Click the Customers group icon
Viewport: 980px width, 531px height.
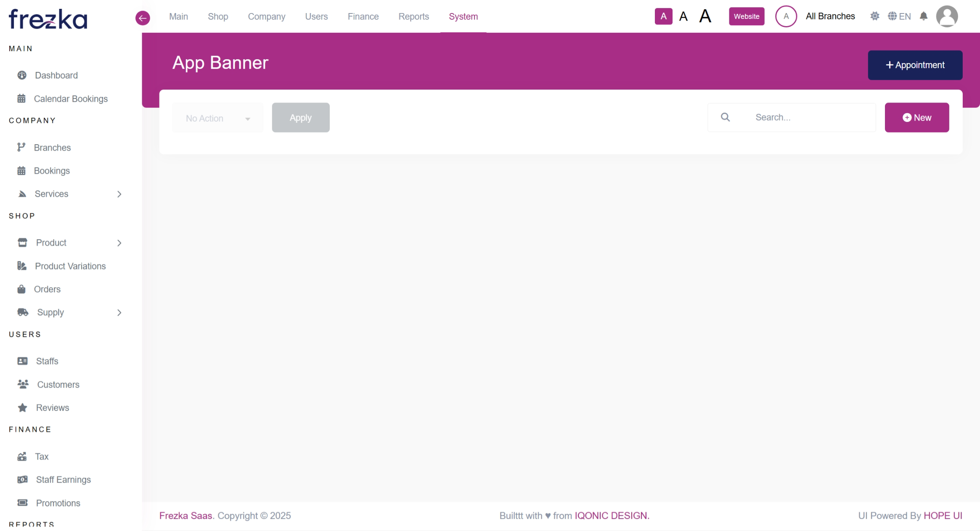[x=23, y=384]
